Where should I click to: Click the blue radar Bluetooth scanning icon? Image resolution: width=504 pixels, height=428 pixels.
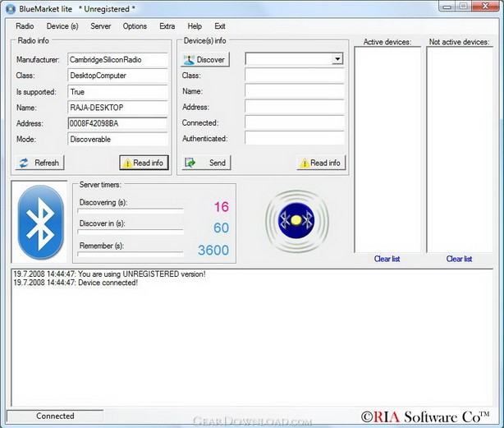tap(296, 221)
